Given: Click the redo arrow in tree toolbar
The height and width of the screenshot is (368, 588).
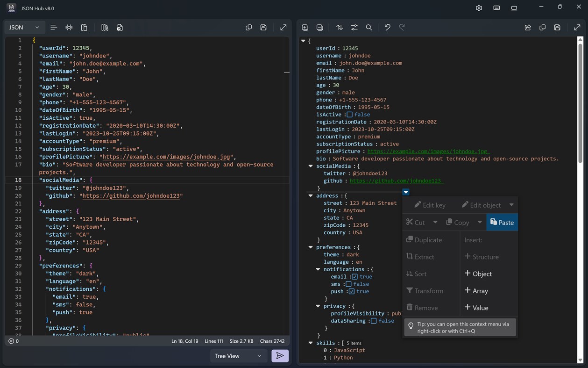Looking at the screenshot, I should (x=402, y=28).
